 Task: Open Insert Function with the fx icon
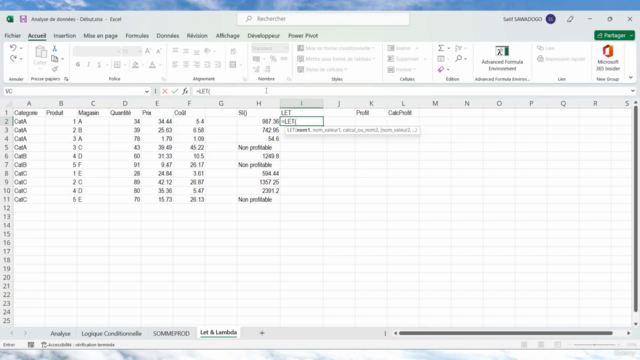(x=185, y=91)
